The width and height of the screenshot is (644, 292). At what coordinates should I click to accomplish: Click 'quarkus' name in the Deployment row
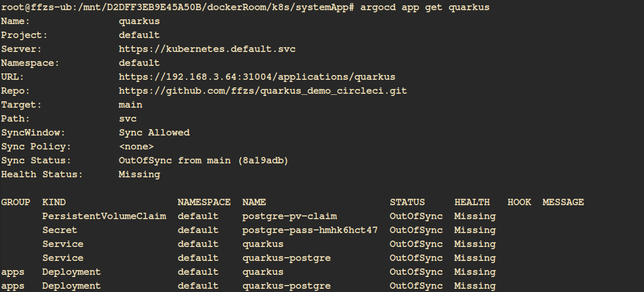click(x=263, y=272)
